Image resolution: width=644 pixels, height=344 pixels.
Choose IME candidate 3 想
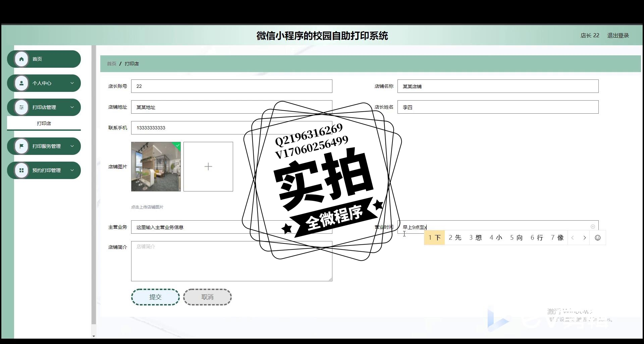[x=476, y=238]
